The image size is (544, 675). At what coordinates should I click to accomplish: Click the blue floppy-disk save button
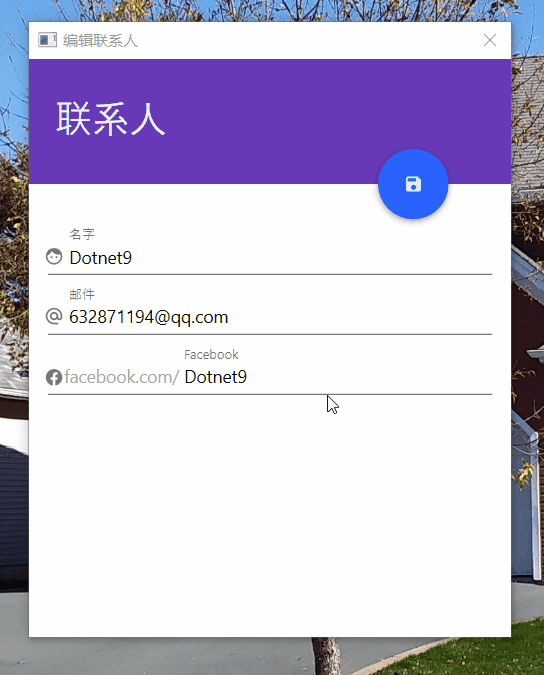(x=413, y=184)
